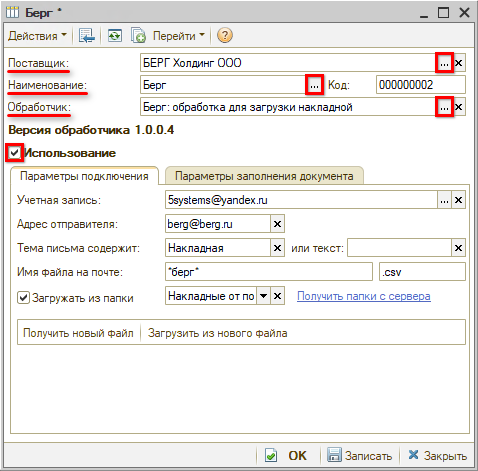Clear the Тема письма содержит field

[x=277, y=248]
